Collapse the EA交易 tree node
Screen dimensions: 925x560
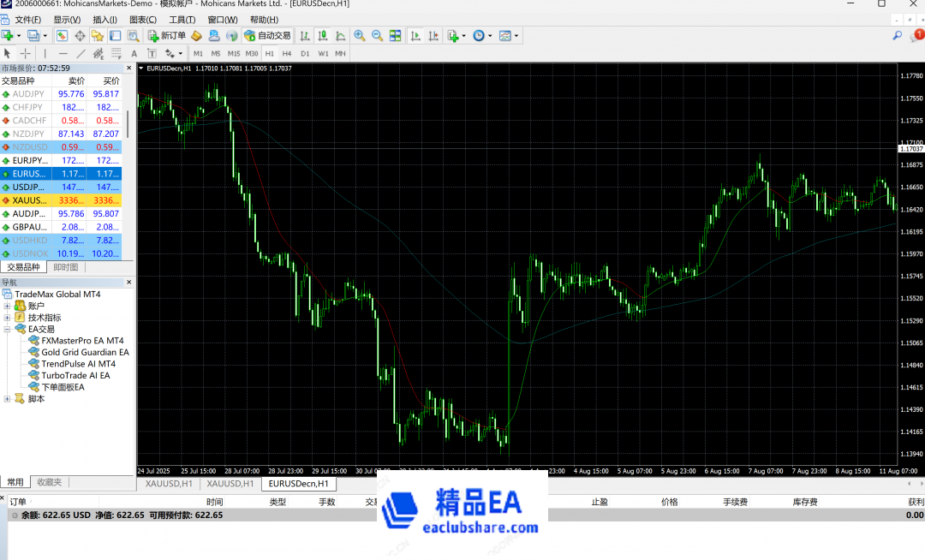7,329
